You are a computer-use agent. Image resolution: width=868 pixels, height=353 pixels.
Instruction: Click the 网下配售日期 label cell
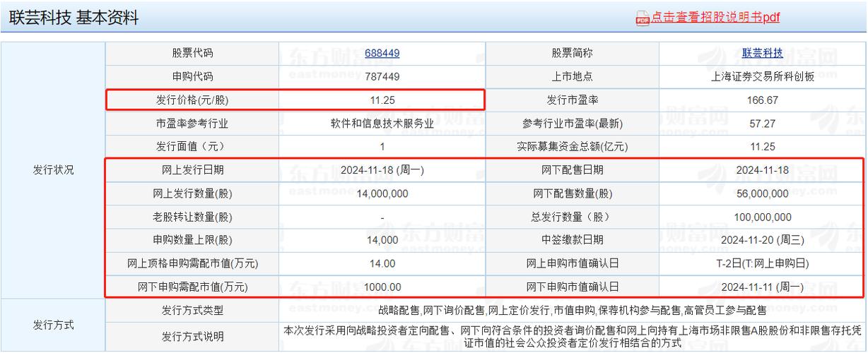[x=573, y=170]
